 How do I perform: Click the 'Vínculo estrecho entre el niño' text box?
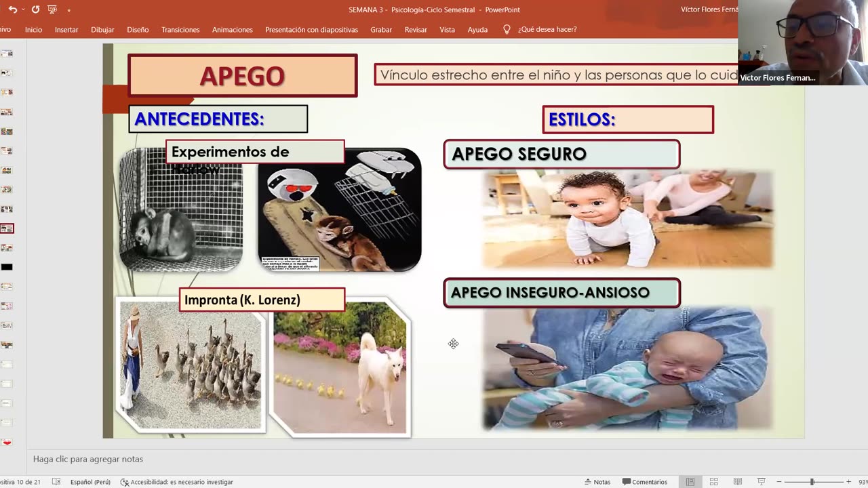(556, 75)
